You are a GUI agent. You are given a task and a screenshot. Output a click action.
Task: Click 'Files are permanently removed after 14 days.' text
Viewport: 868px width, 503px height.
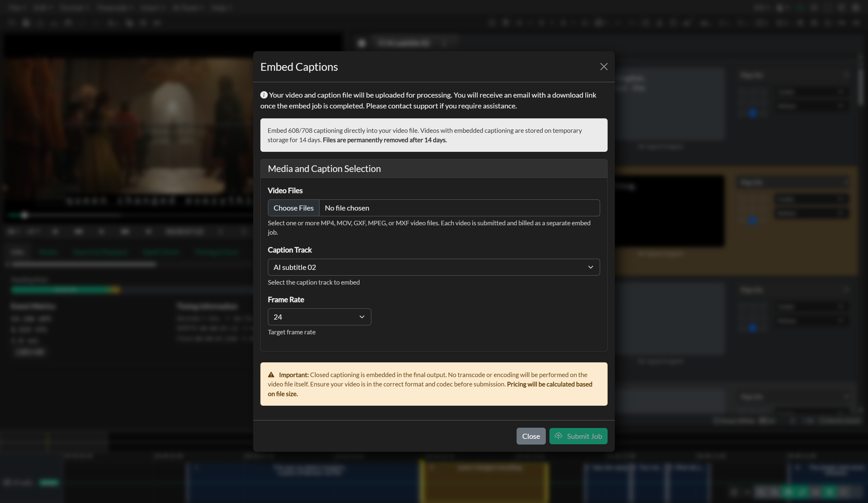(384, 140)
